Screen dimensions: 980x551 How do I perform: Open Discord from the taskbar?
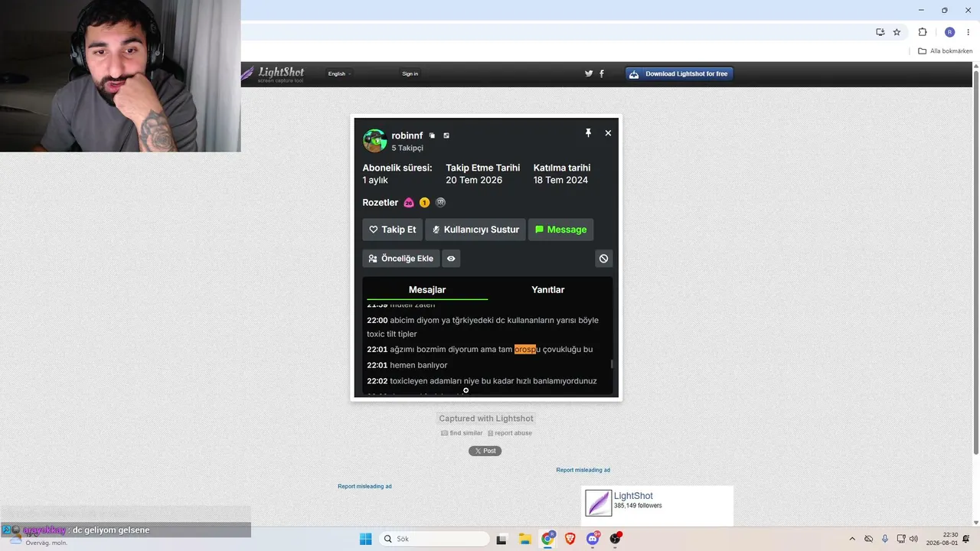593,539
